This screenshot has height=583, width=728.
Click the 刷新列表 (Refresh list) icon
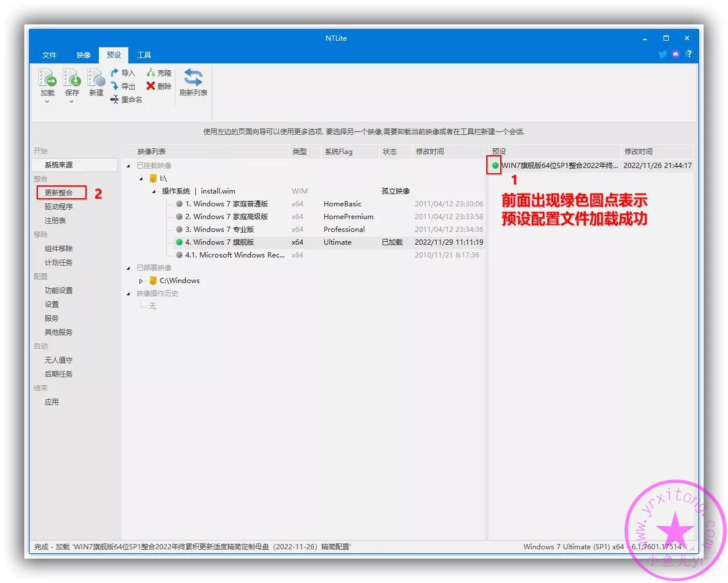(x=193, y=77)
